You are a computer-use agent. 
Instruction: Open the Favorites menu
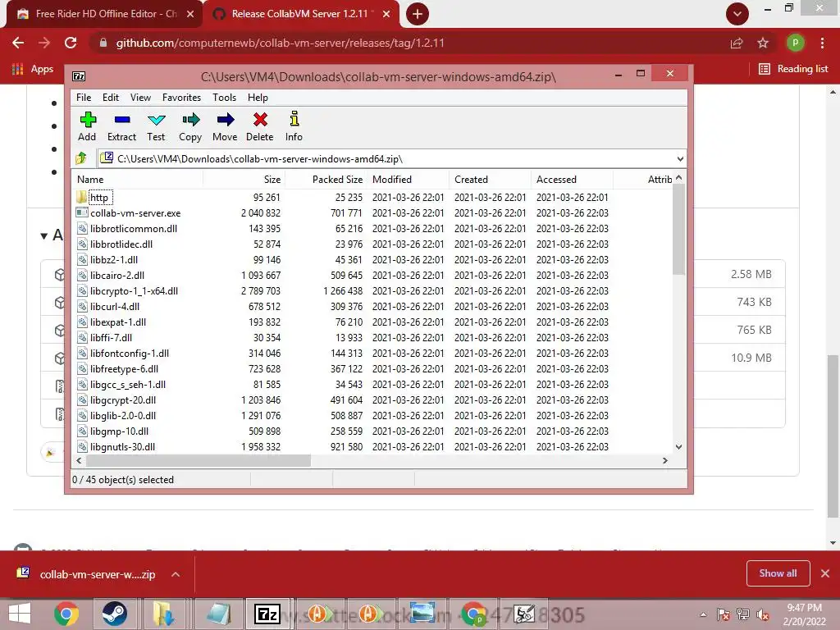(181, 98)
